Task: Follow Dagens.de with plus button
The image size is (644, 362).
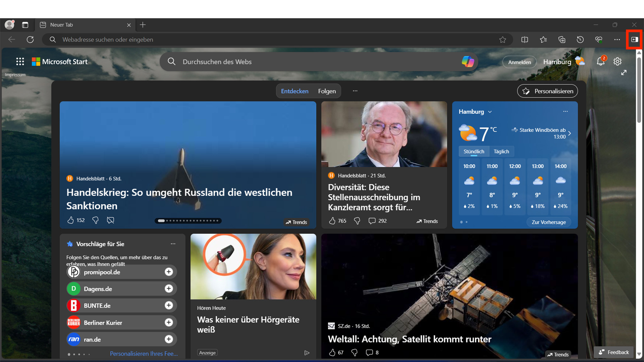Action: (169, 288)
